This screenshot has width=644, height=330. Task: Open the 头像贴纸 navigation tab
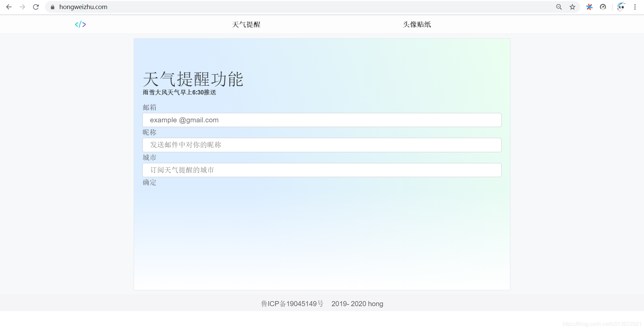pyautogui.click(x=417, y=25)
